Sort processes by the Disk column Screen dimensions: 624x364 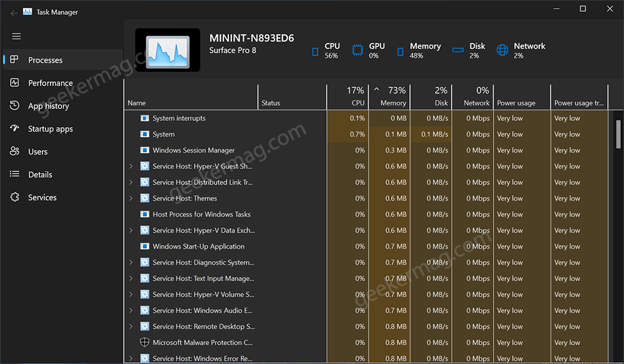click(x=431, y=97)
